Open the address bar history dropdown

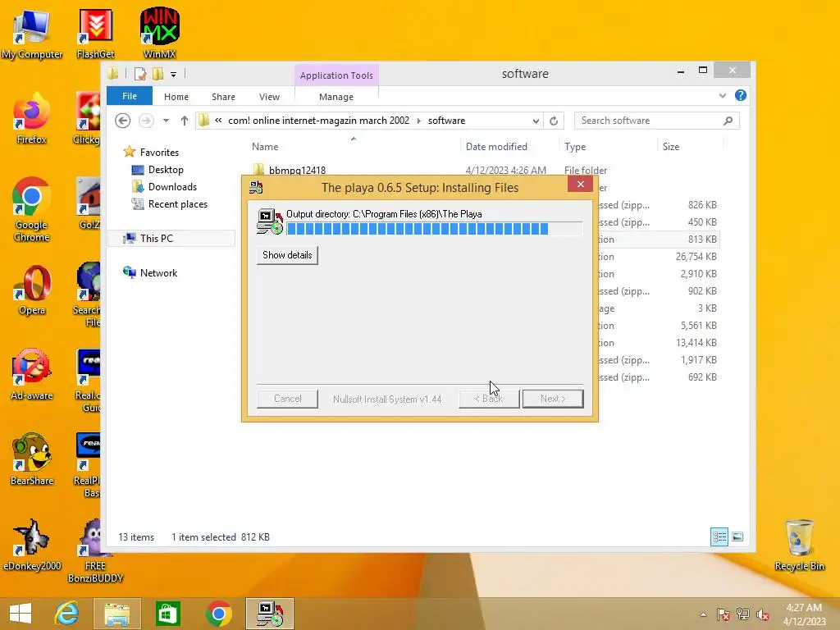(536, 121)
